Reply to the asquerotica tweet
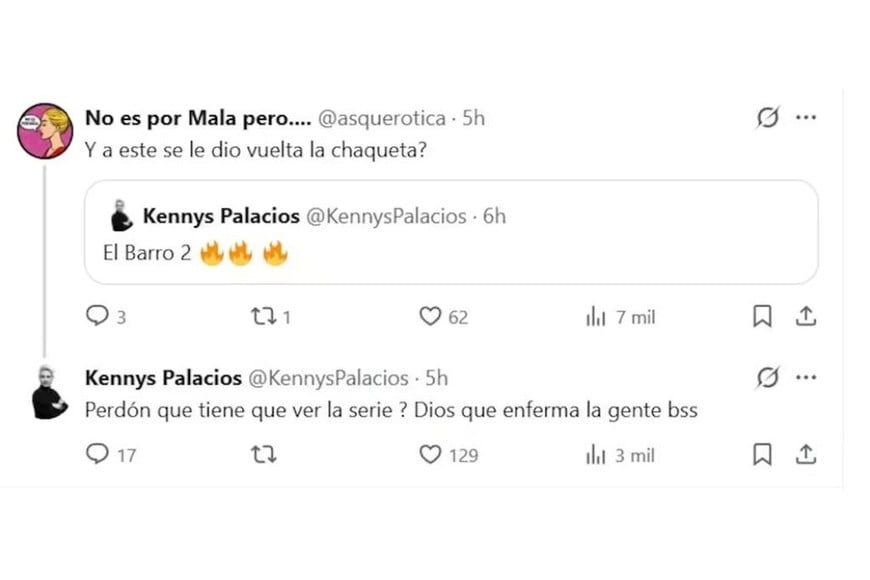 tap(97, 317)
